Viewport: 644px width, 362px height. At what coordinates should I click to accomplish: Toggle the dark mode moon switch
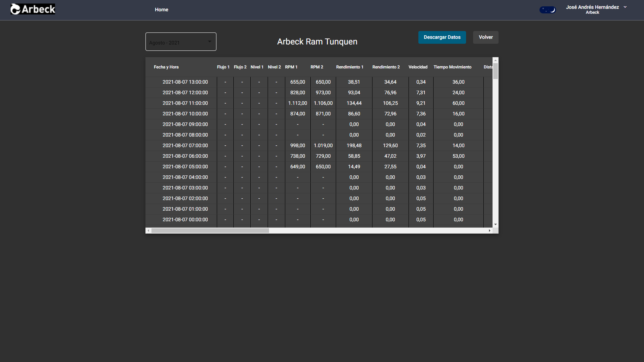pyautogui.click(x=547, y=10)
